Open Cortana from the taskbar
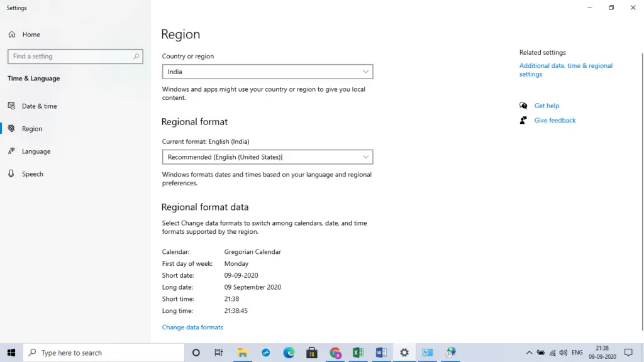This screenshot has height=362, width=644. coord(196,353)
